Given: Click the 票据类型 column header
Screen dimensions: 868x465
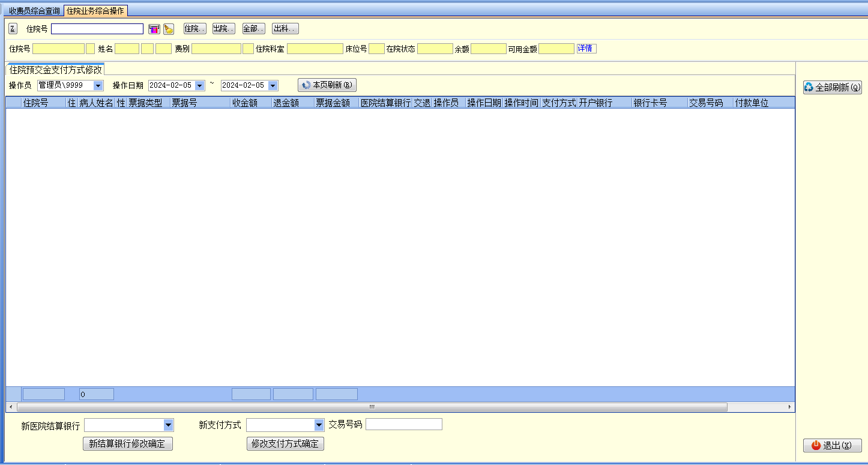Looking at the screenshot, I should click(148, 103).
